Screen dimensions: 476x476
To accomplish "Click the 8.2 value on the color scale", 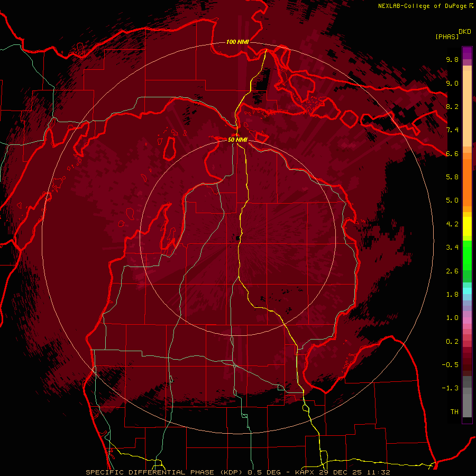I will (x=452, y=106).
